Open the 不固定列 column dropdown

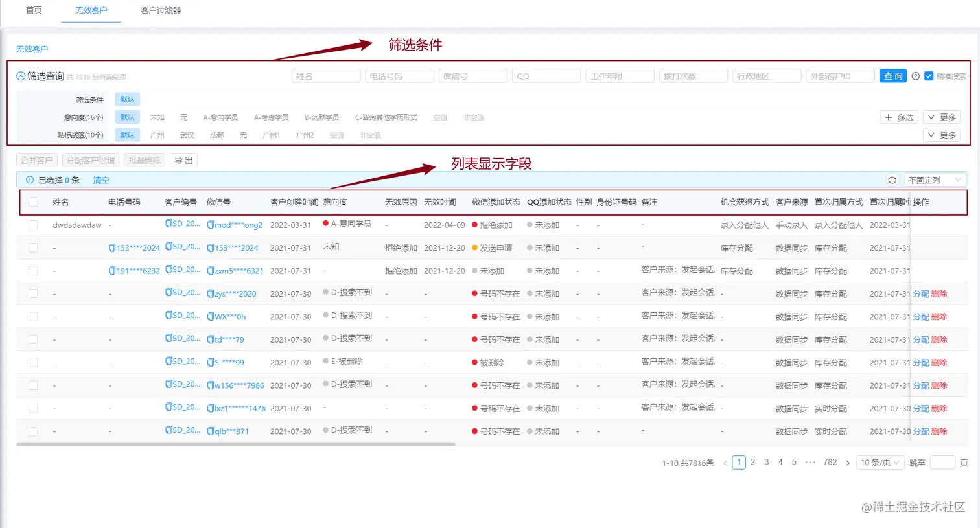[935, 180]
